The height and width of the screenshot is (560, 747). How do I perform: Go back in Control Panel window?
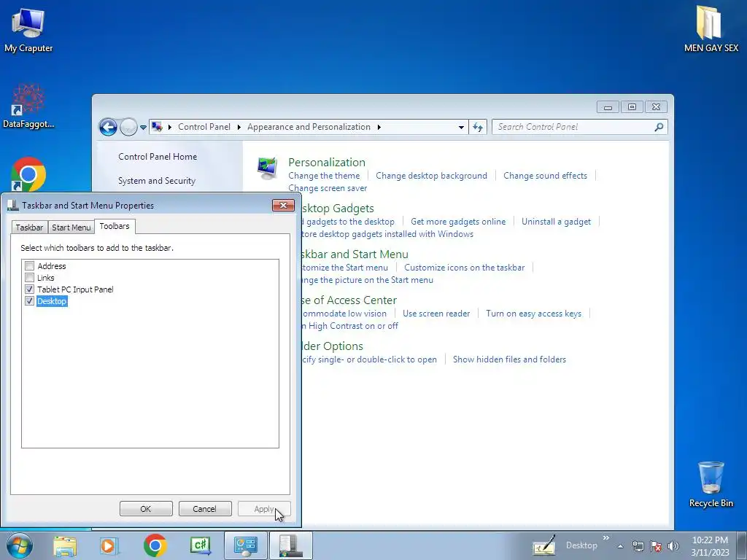point(108,127)
